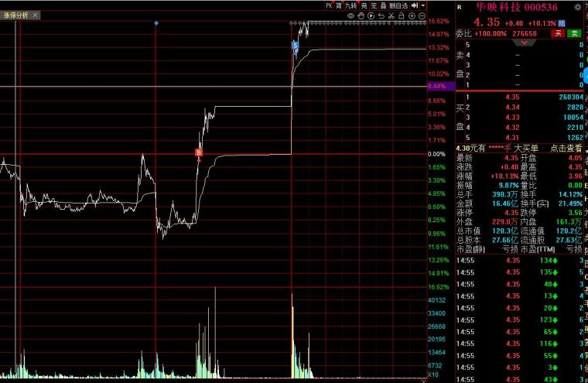Click the 委比 +100.00% value
The width and height of the screenshot is (588, 383).
491,34
